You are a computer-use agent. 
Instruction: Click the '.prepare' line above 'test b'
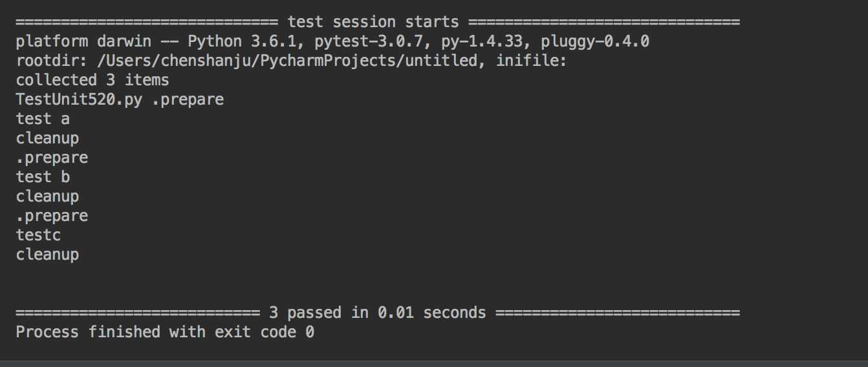click(52, 158)
